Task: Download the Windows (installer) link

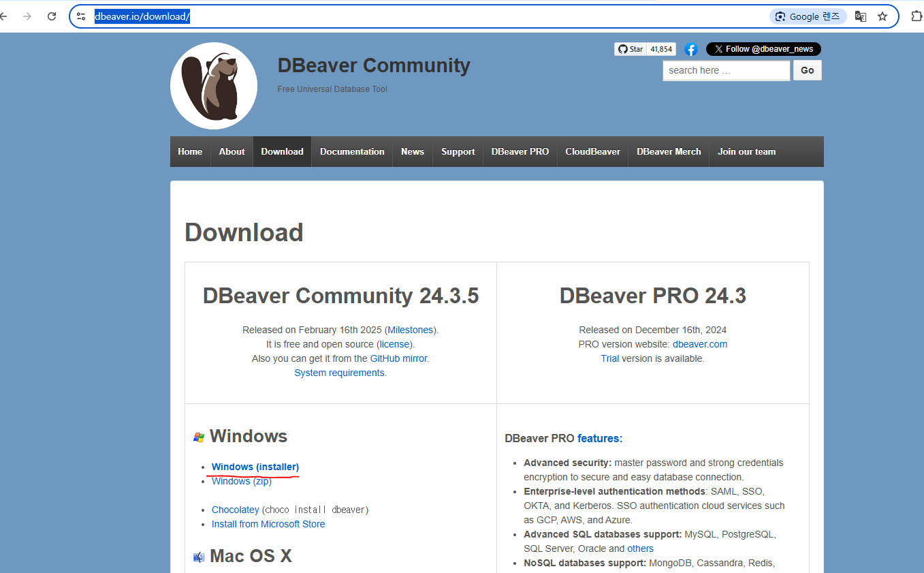Action: pyautogui.click(x=255, y=467)
